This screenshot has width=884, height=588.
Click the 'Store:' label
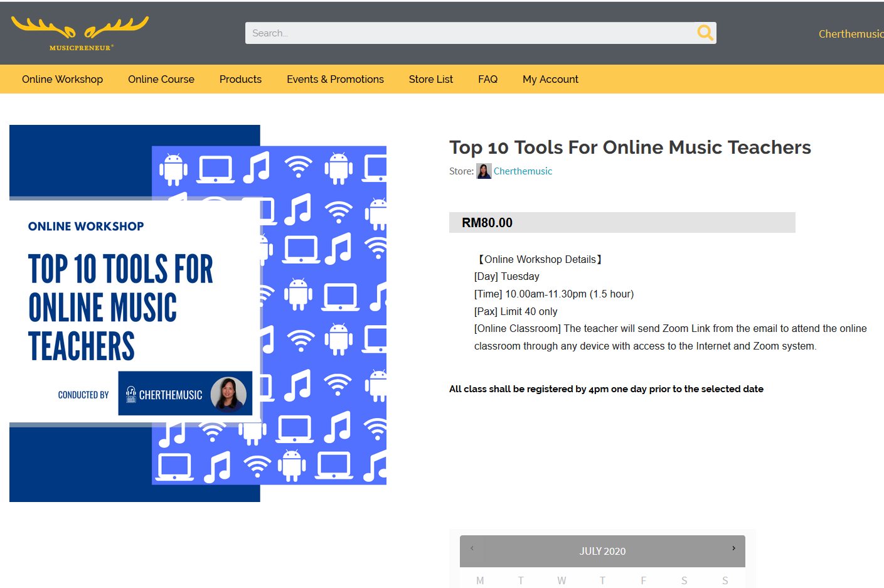461,171
